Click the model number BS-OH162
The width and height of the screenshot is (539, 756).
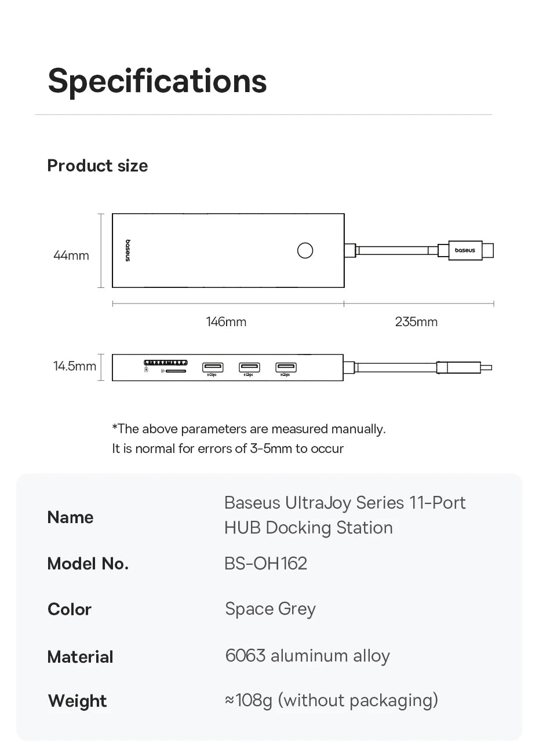[x=265, y=563]
